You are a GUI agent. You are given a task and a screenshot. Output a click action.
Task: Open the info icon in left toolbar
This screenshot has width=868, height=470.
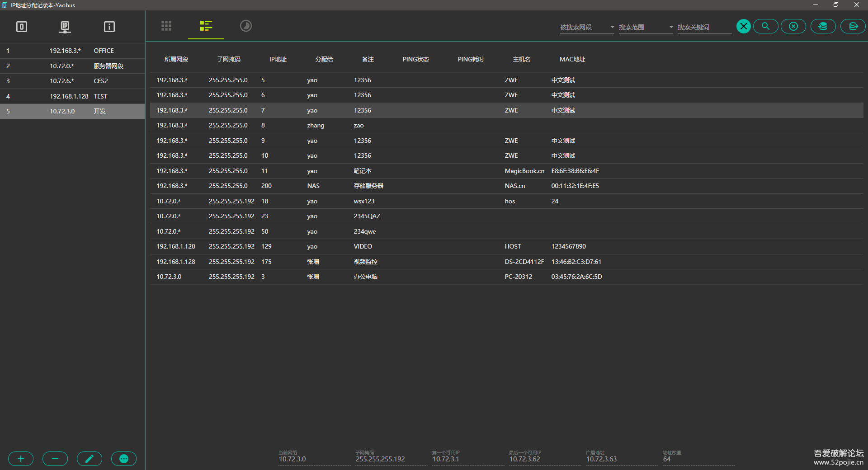coord(109,27)
